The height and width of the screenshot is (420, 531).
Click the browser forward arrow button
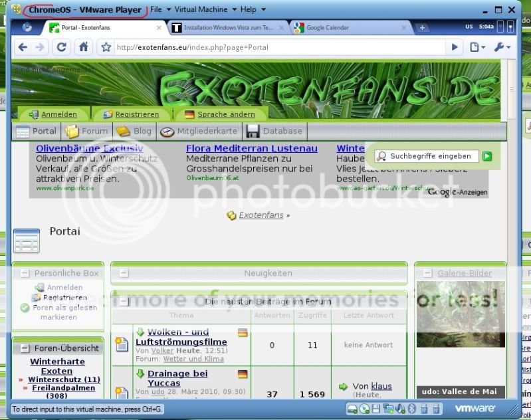[40, 47]
